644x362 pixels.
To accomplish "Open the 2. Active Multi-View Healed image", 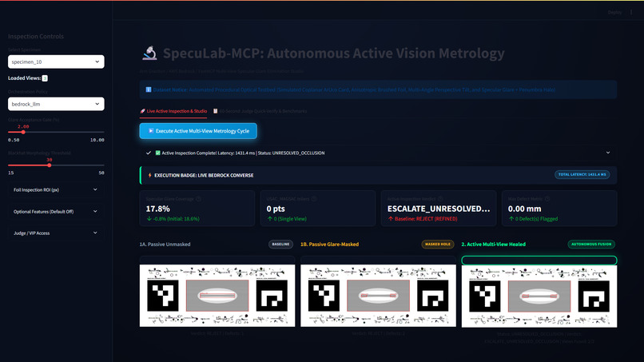I will (539, 296).
